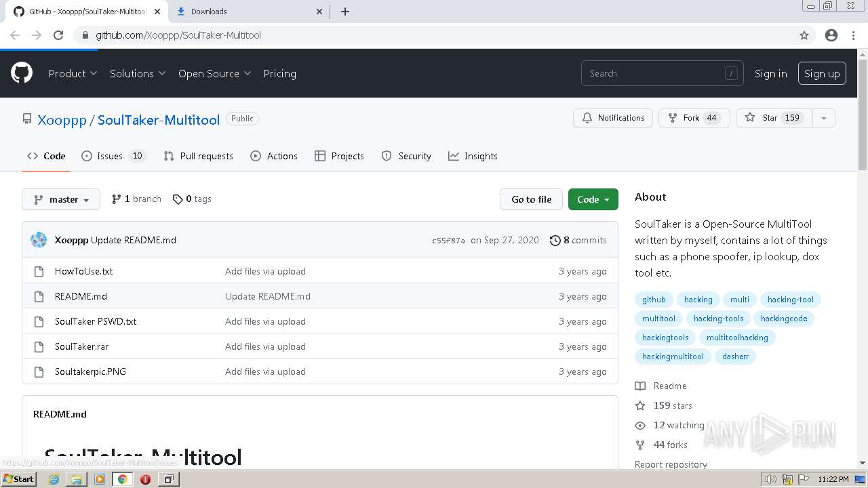Expand the Star list dropdown arrow
The image size is (868, 488).
tap(824, 118)
